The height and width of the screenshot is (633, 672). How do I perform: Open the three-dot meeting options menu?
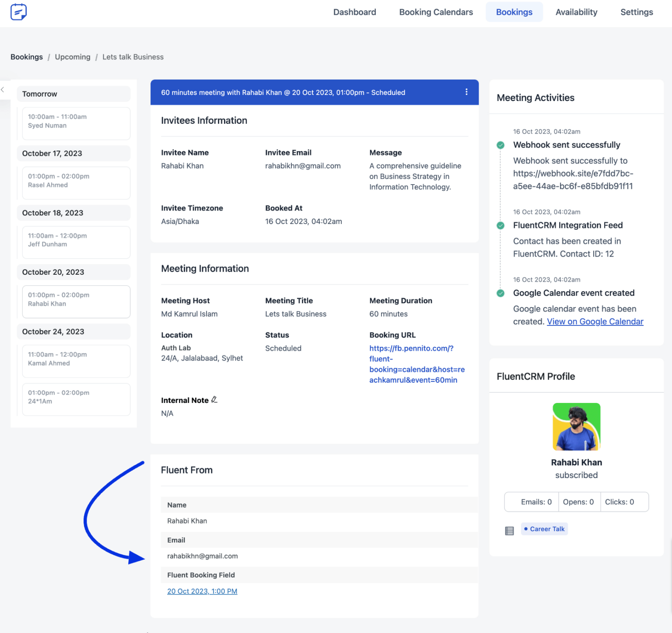466,92
